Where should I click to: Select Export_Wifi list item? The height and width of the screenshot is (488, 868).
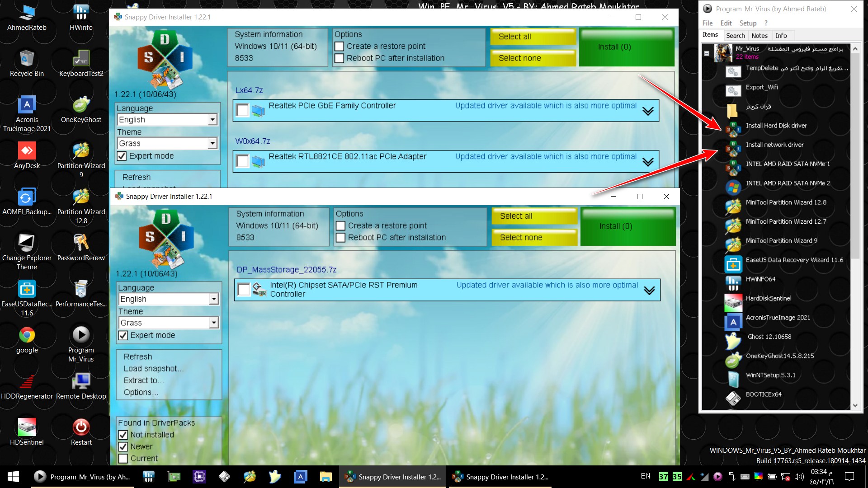coord(762,87)
